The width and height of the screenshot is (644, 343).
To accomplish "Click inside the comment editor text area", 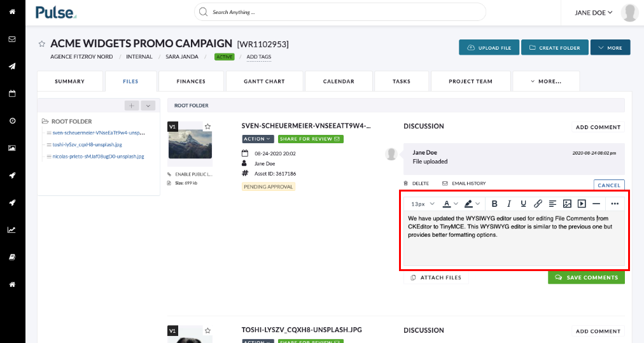I will pos(514,238).
